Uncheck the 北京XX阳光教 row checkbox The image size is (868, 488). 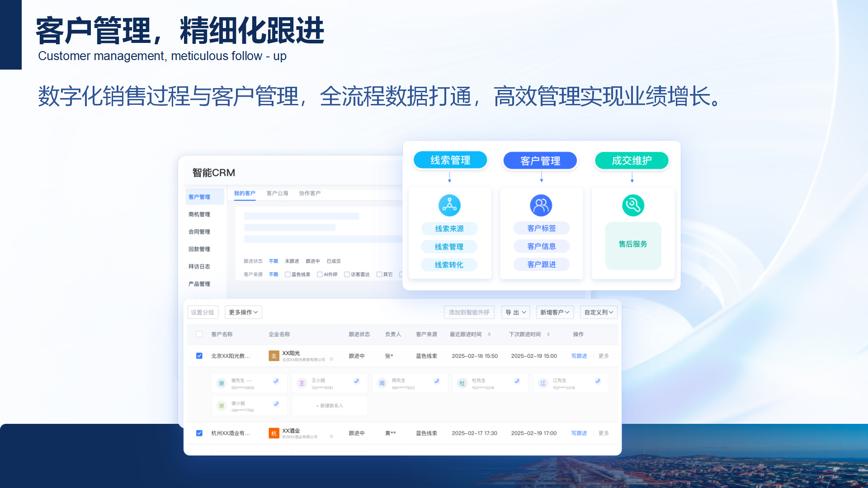(x=199, y=356)
